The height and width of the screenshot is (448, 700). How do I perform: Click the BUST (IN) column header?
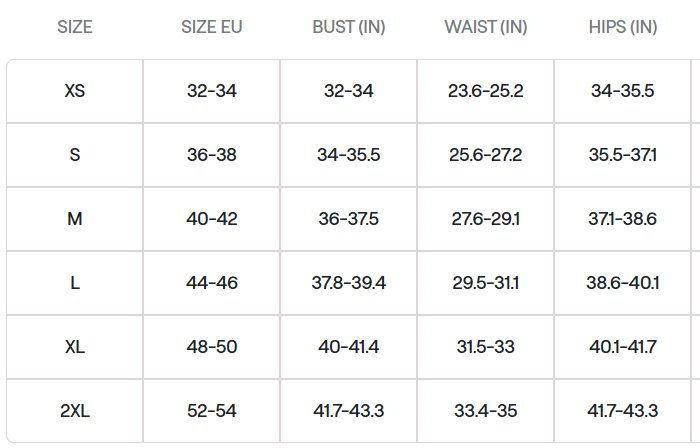(x=349, y=27)
